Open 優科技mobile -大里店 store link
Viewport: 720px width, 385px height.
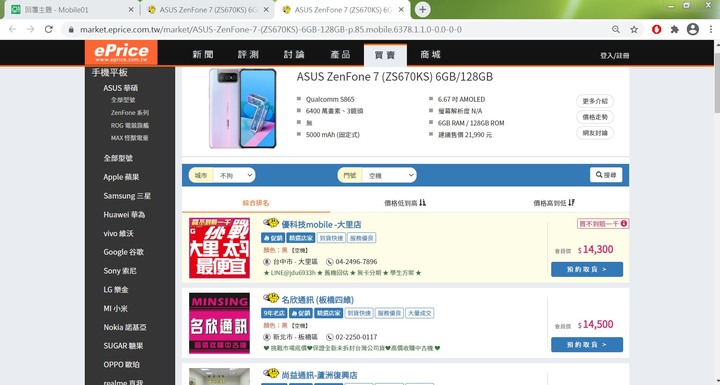pyautogui.click(x=321, y=225)
